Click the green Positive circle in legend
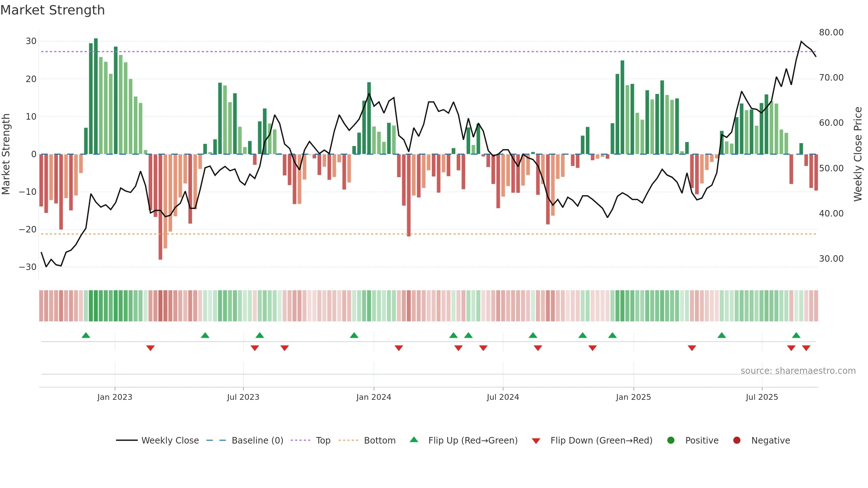The width and height of the screenshot is (868, 488). point(671,440)
